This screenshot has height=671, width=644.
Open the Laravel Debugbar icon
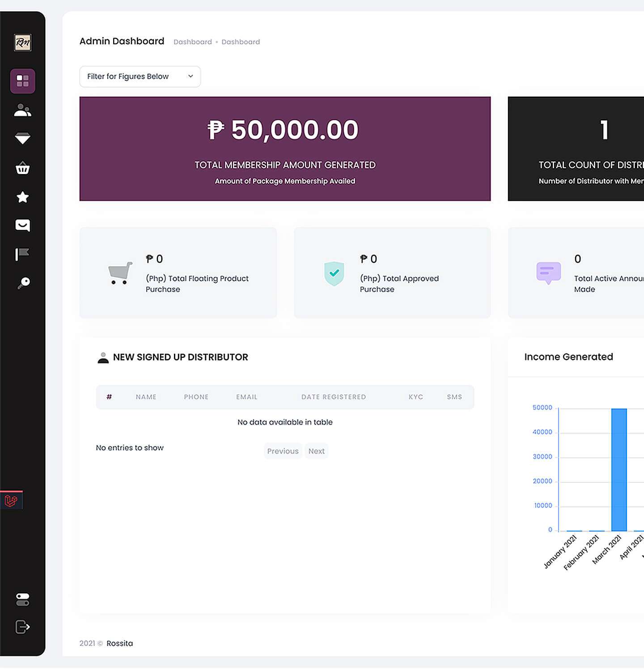click(11, 500)
